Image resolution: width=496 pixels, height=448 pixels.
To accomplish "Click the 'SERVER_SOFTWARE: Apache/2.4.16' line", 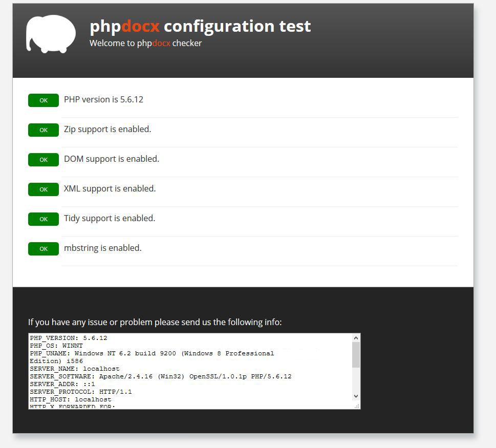I will point(161,376).
